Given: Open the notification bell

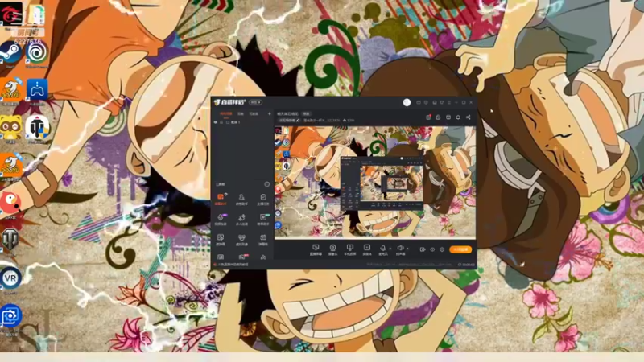Looking at the screenshot, I should click(458, 117).
